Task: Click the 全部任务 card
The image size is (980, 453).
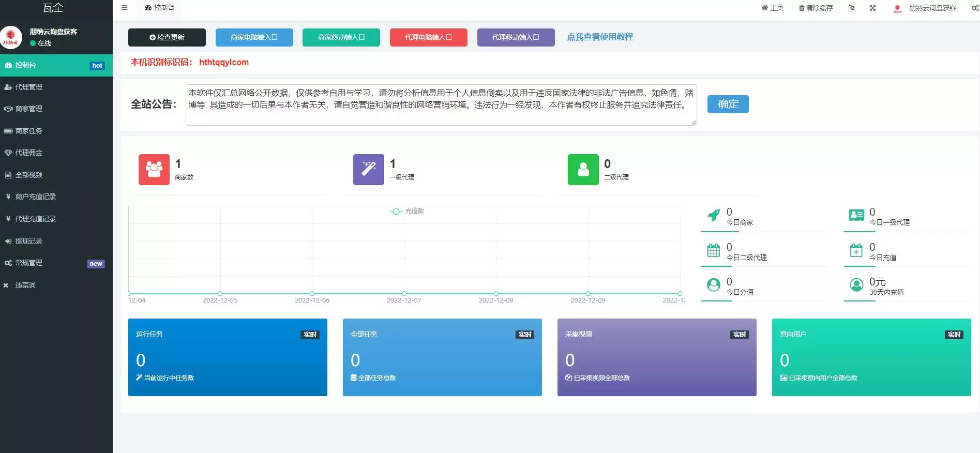Action: pos(442,357)
